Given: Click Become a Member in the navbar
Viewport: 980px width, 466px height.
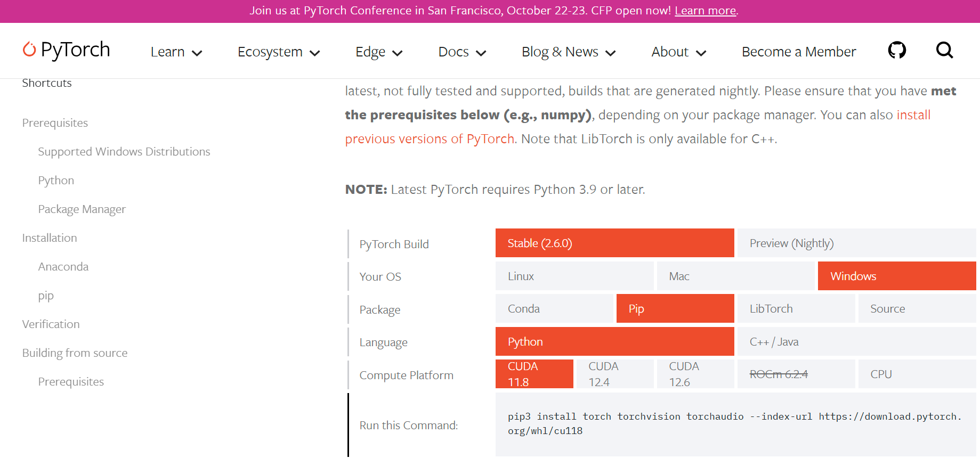Looking at the screenshot, I should tap(799, 52).
